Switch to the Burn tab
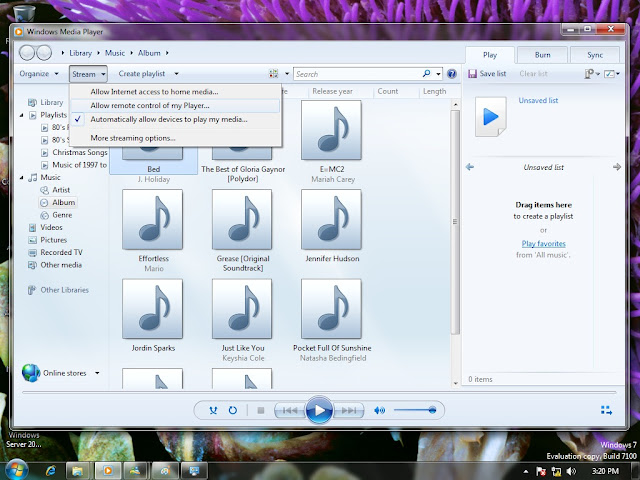 542,55
